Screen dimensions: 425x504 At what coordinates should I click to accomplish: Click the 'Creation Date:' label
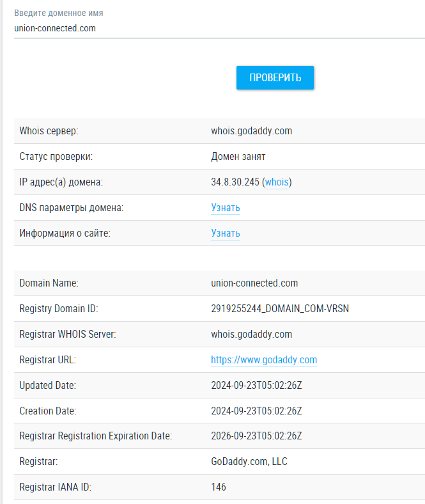coord(48,411)
